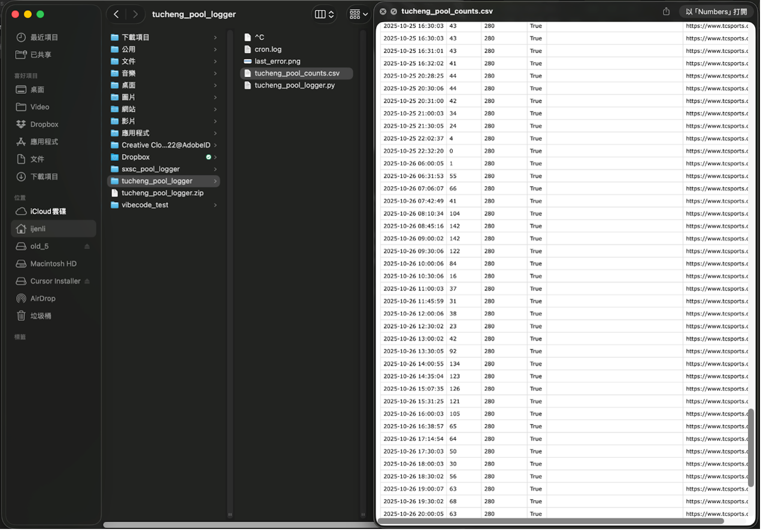
Task: Select the cron.log file
Action: 268,49
